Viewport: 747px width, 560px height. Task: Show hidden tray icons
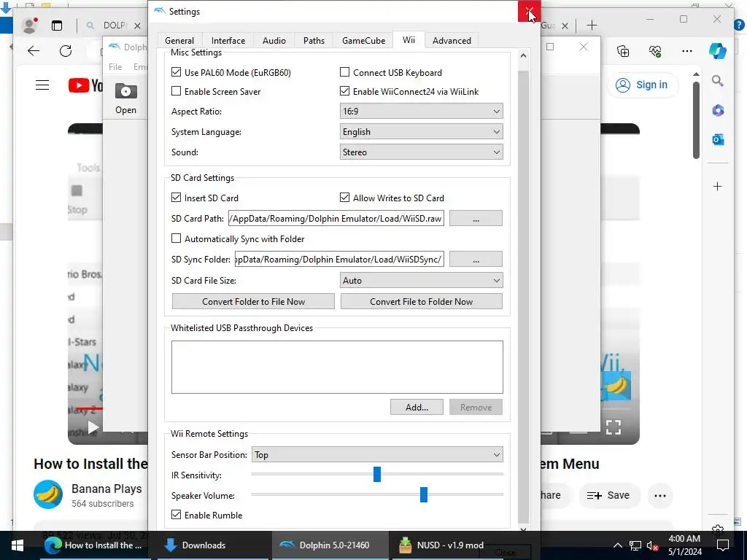coord(617,545)
